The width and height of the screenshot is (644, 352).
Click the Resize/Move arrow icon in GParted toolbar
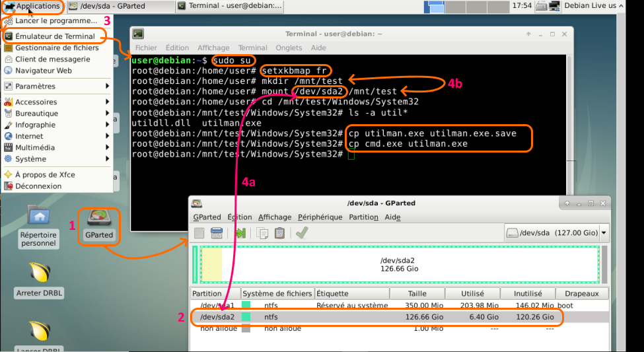(x=240, y=232)
